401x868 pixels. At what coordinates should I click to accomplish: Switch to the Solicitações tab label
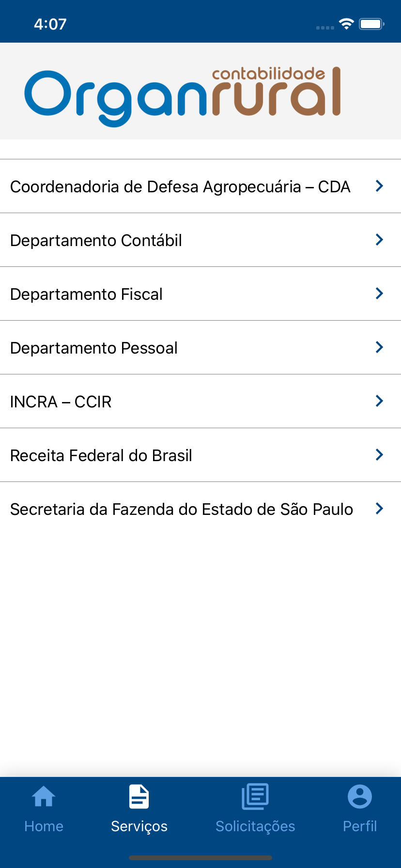point(255,826)
